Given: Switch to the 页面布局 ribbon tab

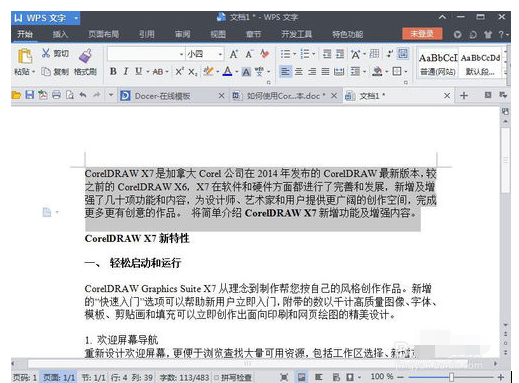Looking at the screenshot, I should [x=103, y=34].
